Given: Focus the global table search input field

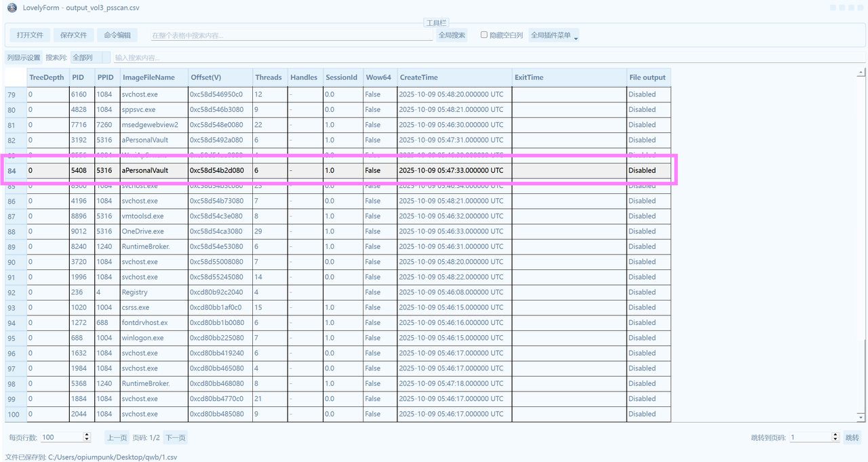Looking at the screenshot, I should click(290, 35).
